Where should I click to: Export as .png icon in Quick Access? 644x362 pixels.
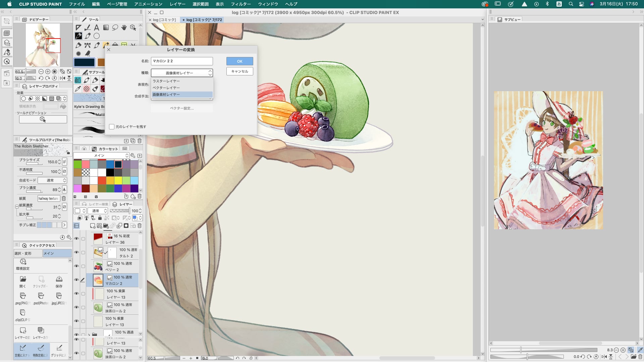(x=23, y=296)
